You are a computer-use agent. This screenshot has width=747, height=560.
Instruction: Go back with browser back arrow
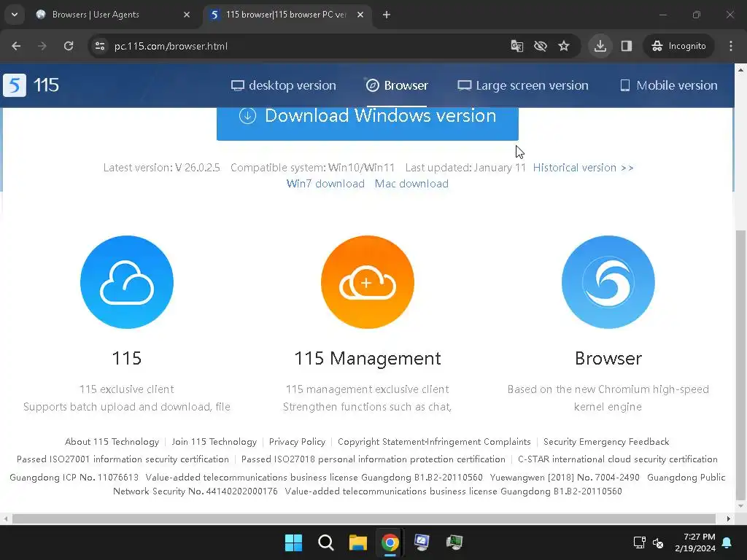pyautogui.click(x=16, y=46)
